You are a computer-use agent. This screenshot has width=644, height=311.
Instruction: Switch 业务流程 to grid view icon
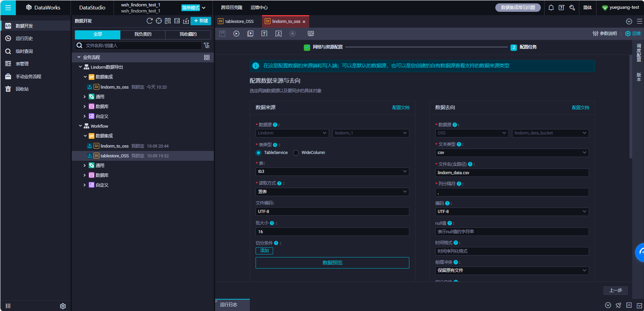click(x=207, y=58)
